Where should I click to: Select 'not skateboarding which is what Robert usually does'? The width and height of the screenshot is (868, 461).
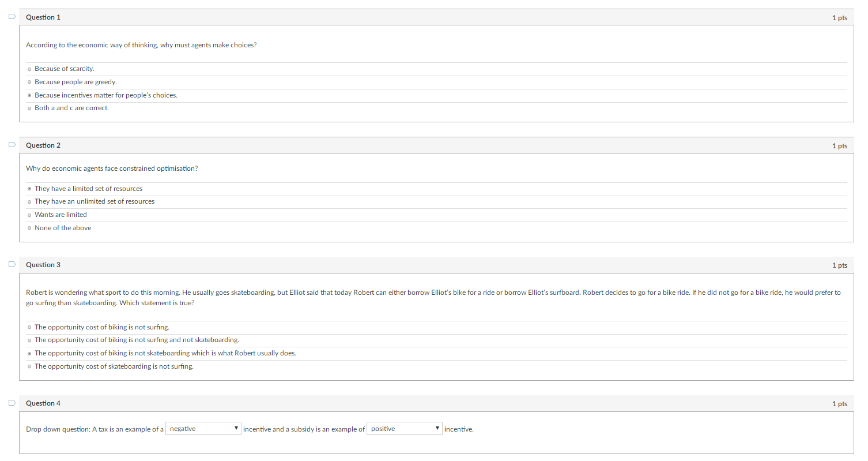pos(29,353)
